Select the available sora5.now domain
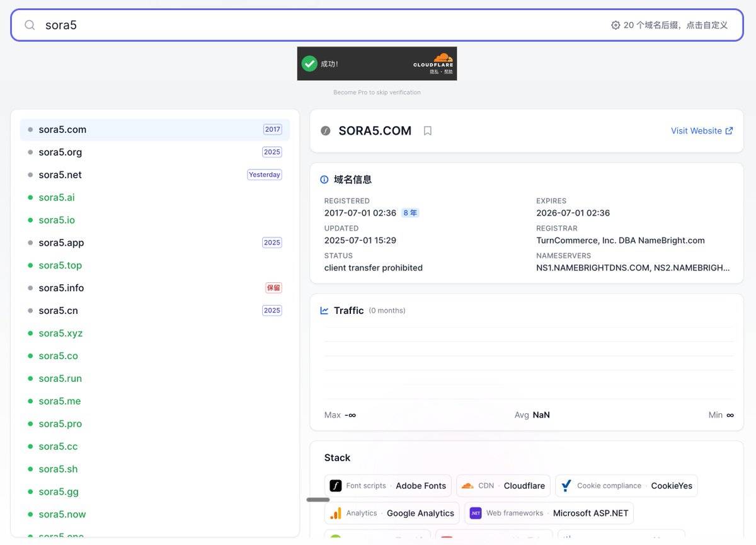Screen dimensions: 756x545 click(x=155, y=515)
